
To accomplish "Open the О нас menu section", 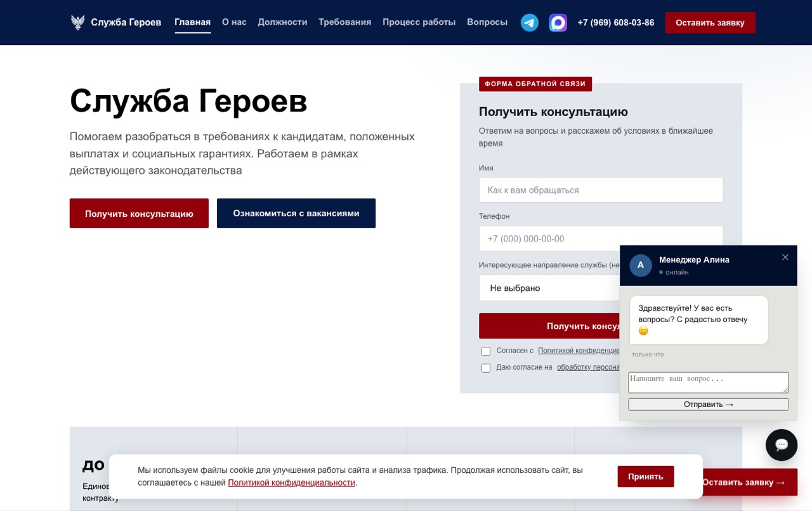I will pyautogui.click(x=234, y=22).
